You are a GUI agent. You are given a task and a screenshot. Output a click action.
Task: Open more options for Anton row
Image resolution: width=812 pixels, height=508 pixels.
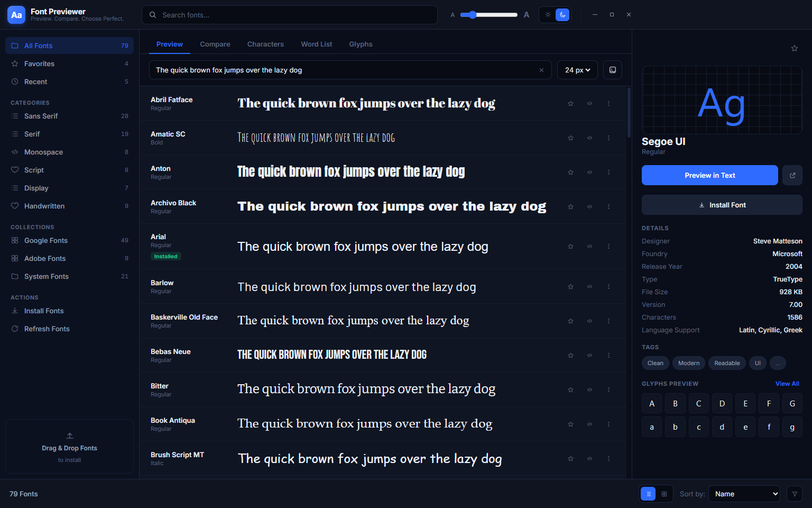click(608, 173)
